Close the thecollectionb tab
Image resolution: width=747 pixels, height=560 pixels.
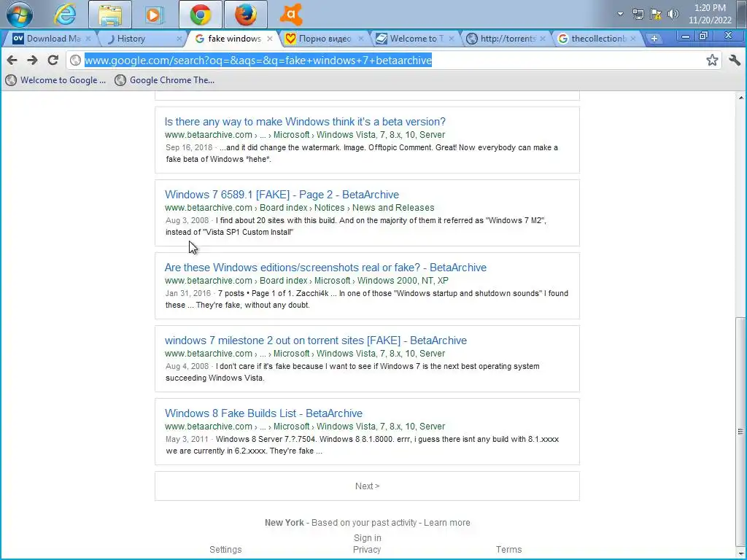pos(633,39)
